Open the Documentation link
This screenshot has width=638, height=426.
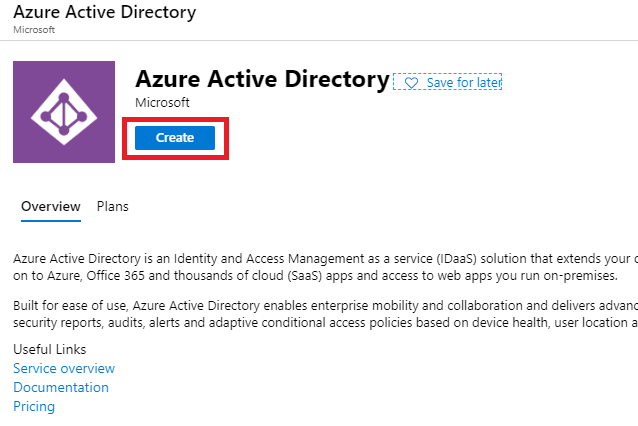61,388
